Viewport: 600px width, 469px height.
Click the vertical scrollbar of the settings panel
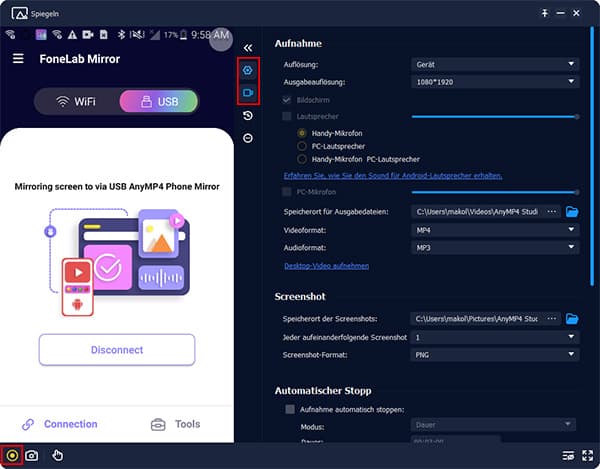tap(592, 157)
